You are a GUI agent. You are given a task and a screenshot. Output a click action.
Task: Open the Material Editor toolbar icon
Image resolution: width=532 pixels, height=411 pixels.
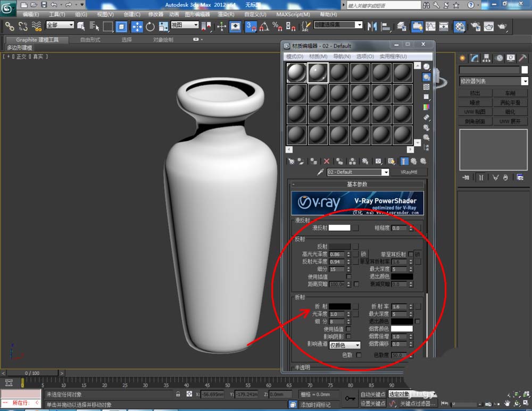460,27
